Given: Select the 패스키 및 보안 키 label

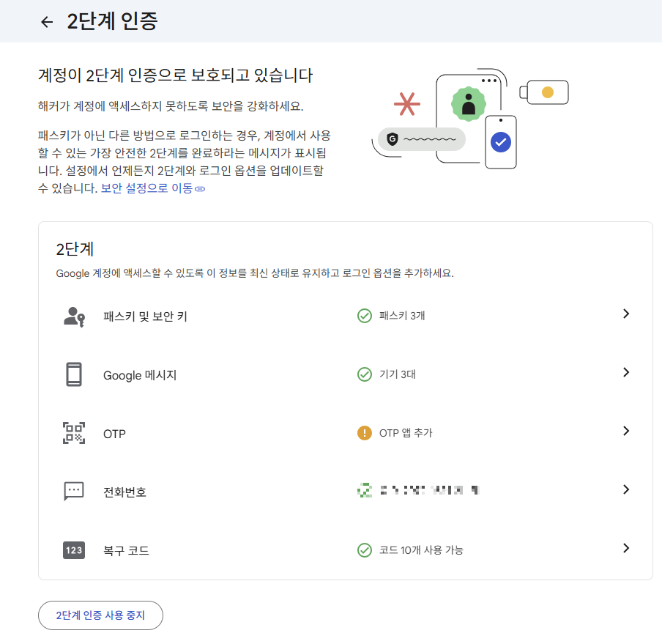Looking at the screenshot, I should coord(145,317).
